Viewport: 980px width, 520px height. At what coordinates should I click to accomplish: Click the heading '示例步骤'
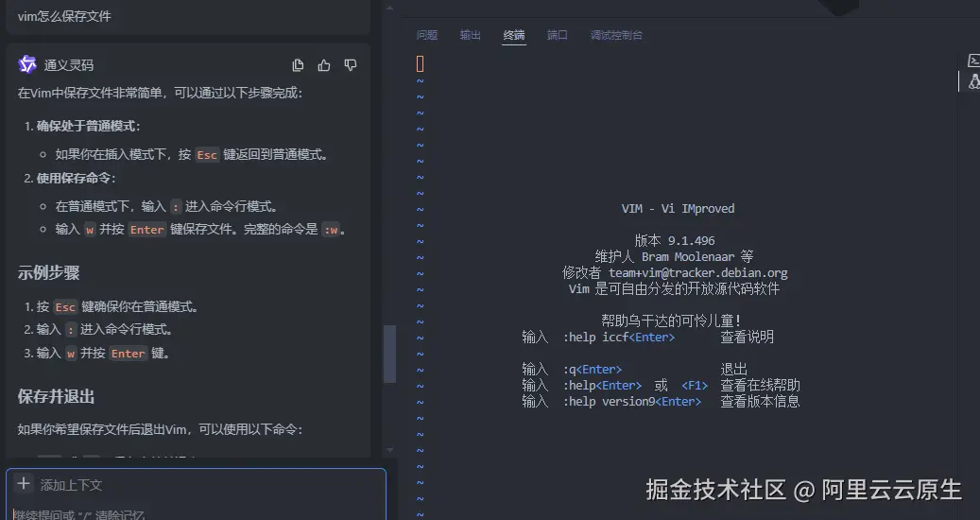[x=49, y=272]
